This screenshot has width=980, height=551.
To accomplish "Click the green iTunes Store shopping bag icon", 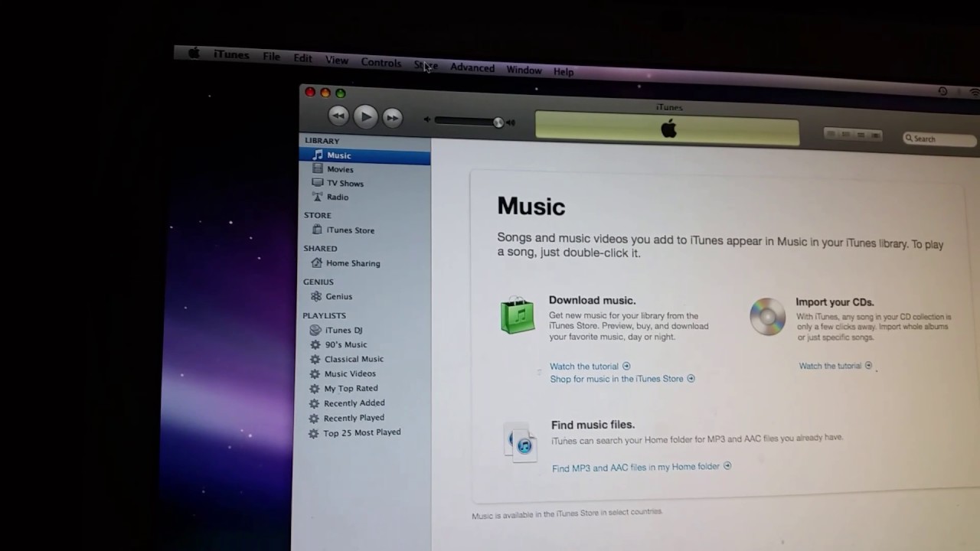I will [x=518, y=315].
